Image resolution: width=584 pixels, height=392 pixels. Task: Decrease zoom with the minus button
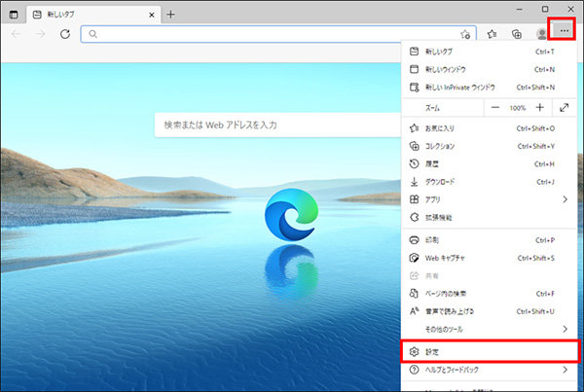[495, 107]
